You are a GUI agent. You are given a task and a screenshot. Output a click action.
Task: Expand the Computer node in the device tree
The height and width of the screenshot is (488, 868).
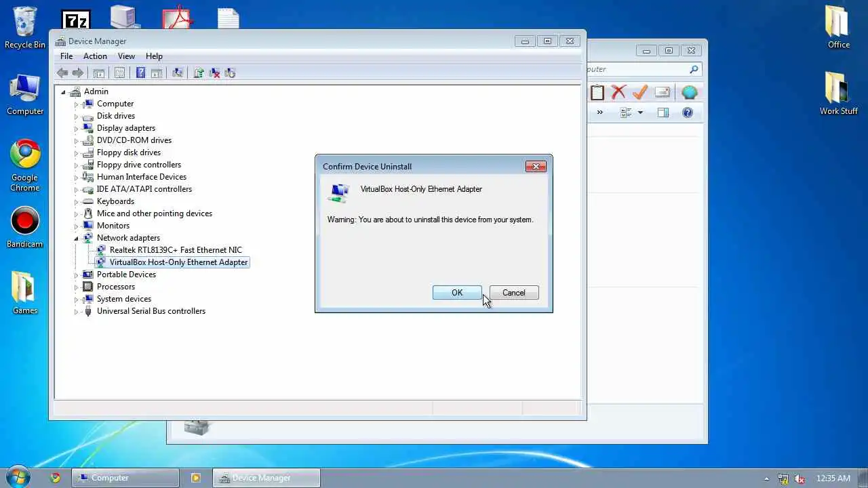coord(77,104)
